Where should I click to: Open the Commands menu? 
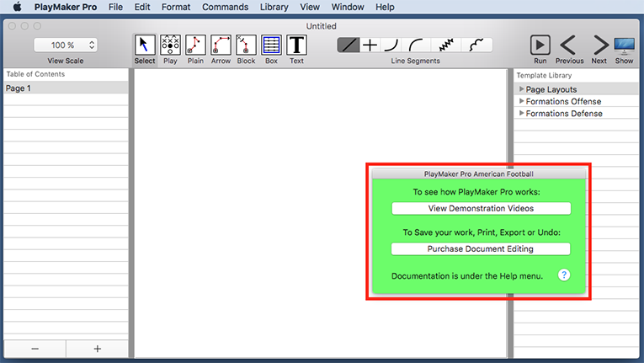(225, 7)
